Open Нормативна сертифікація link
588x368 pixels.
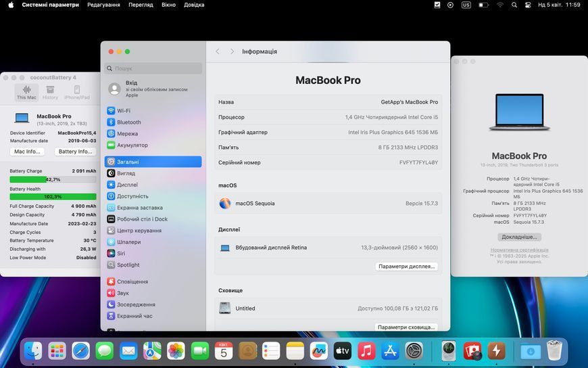519,250
